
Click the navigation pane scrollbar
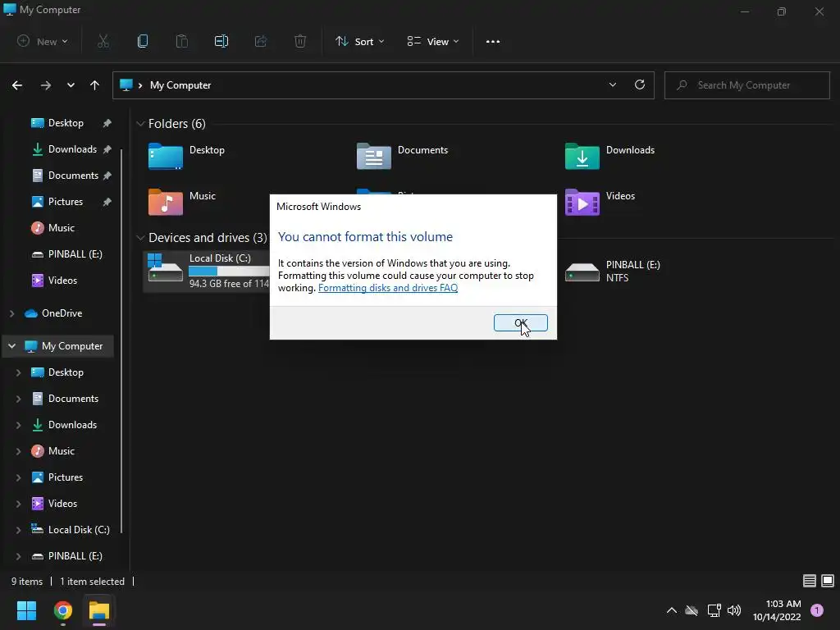tap(121, 340)
